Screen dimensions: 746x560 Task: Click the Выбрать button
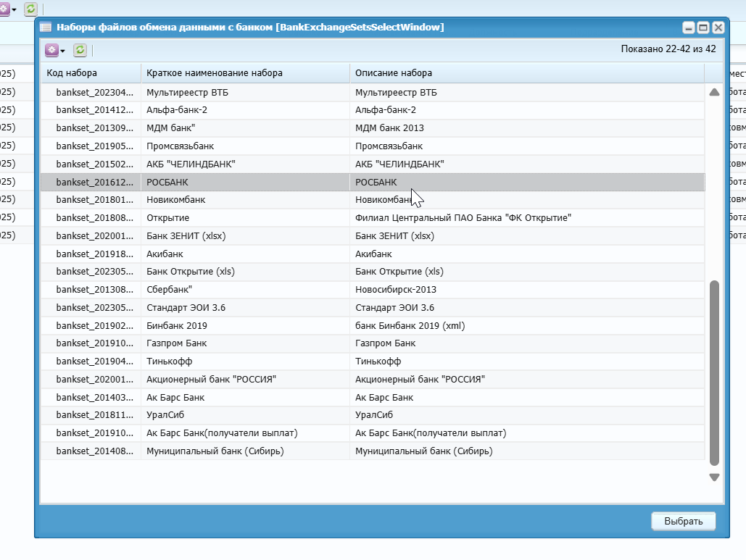[683, 521]
